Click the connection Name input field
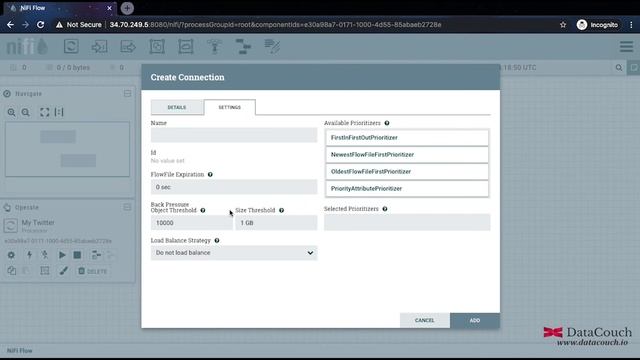 [x=234, y=135]
